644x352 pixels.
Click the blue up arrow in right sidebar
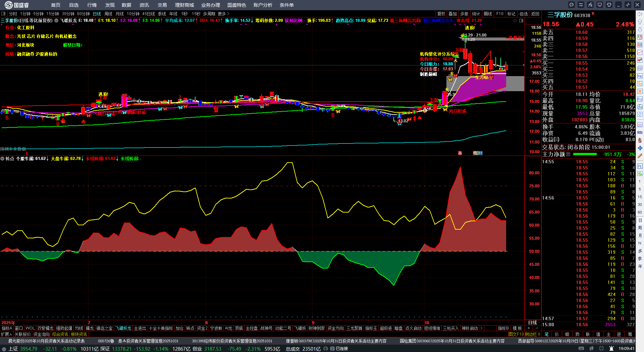[640, 22]
